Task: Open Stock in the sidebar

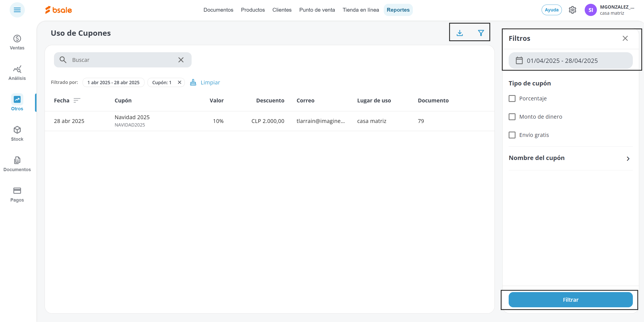Action: point(17,134)
